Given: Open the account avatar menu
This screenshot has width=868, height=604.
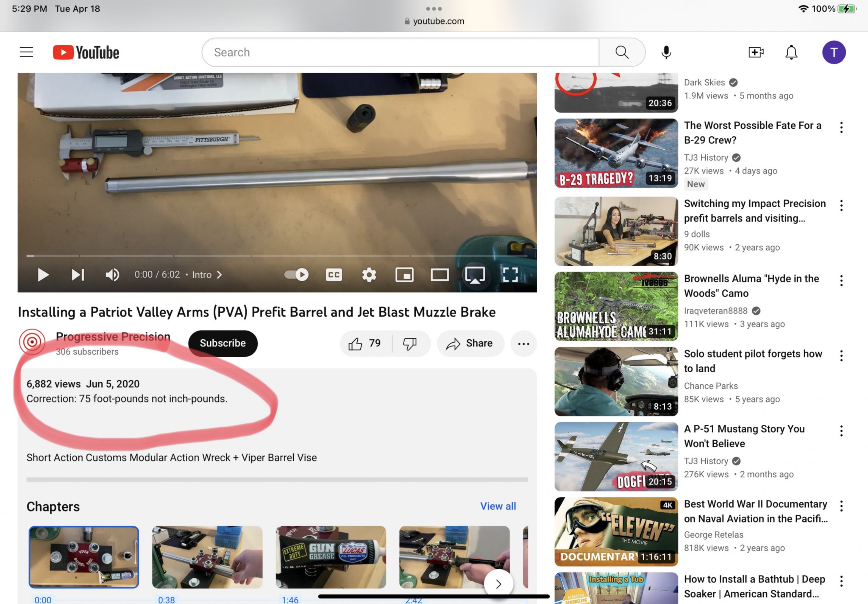Looking at the screenshot, I should (x=834, y=52).
